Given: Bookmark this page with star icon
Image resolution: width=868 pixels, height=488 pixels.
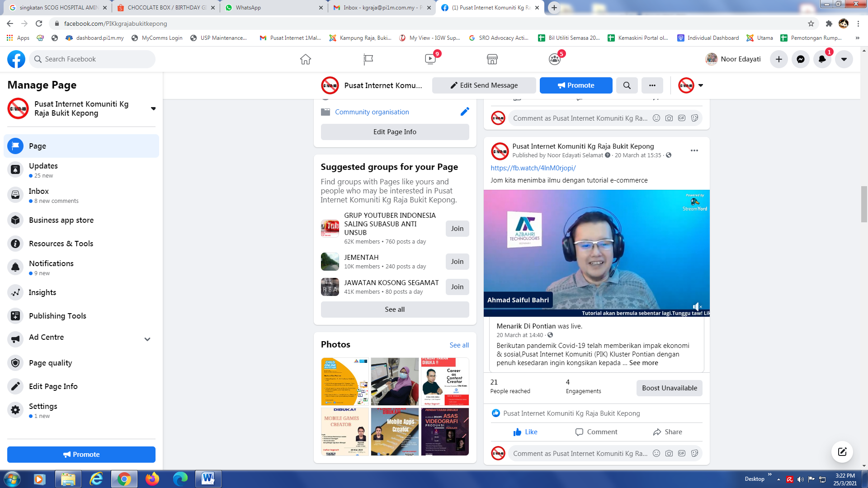Looking at the screenshot, I should [x=811, y=23].
